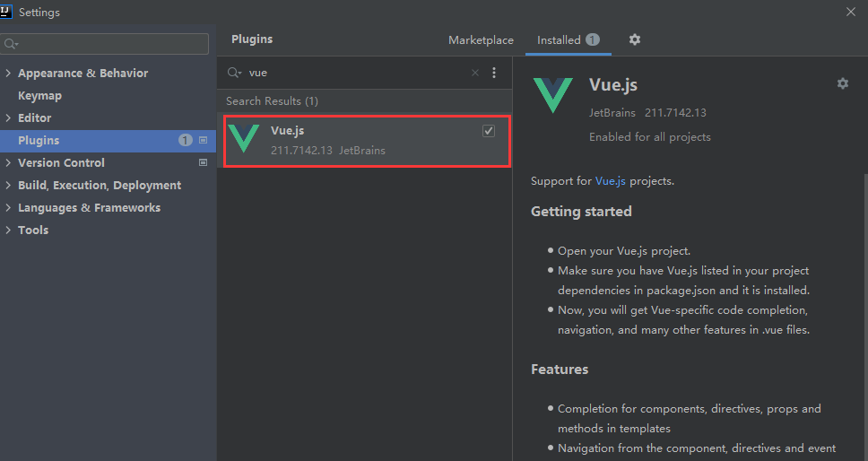Click the settings search field at top left

108,44
